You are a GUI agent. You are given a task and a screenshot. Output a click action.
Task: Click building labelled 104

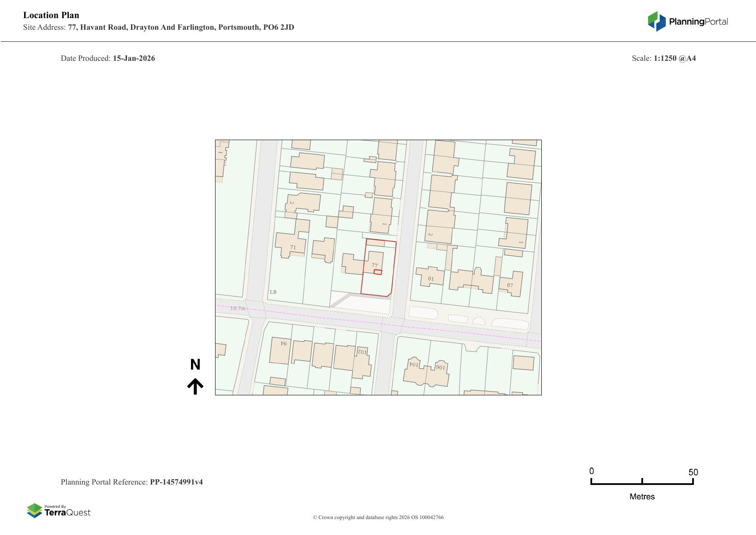coord(413,365)
